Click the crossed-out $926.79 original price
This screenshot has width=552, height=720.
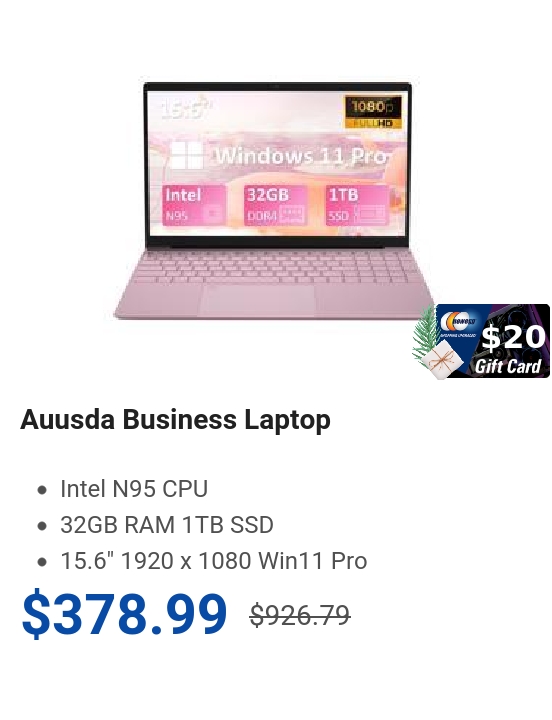[x=300, y=615]
